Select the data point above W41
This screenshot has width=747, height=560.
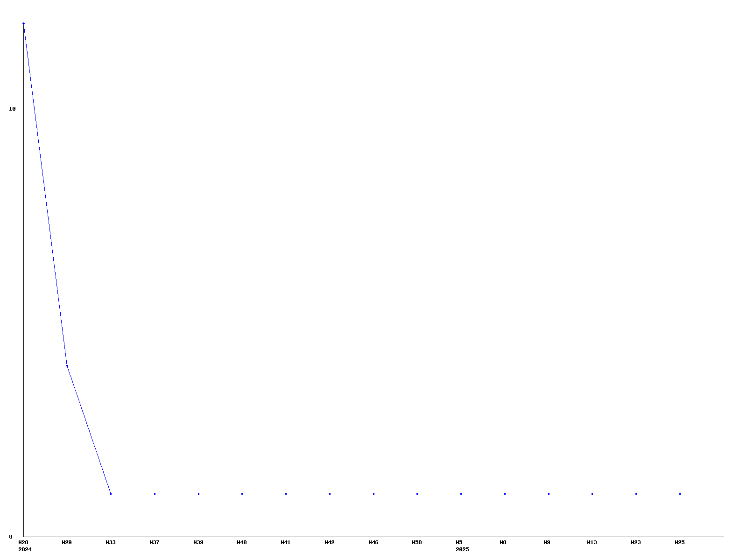click(x=286, y=494)
